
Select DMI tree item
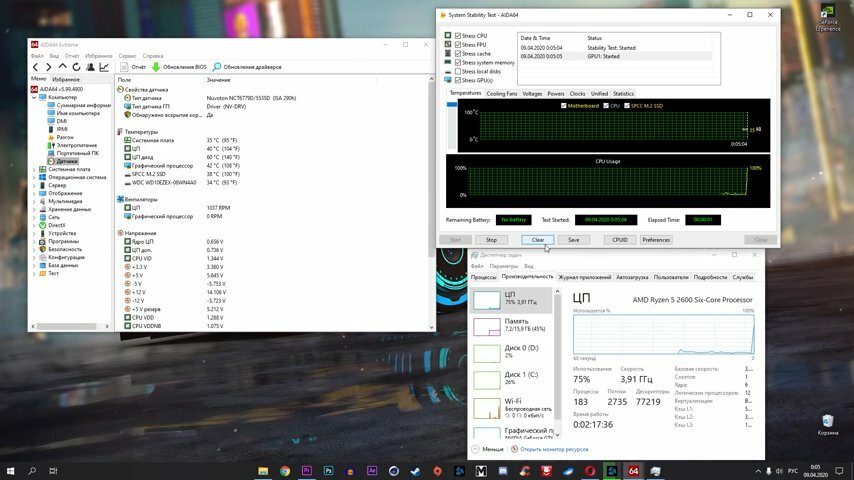[x=57, y=121]
